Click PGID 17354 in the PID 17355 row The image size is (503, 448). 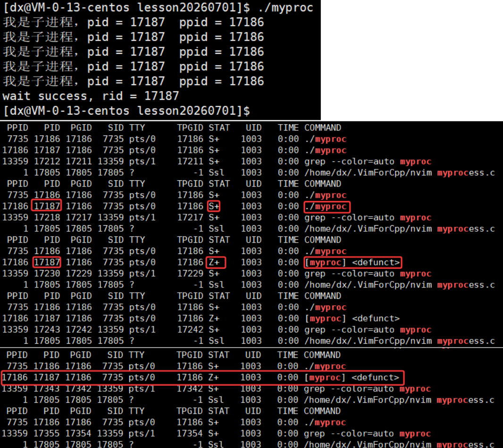[78, 433]
